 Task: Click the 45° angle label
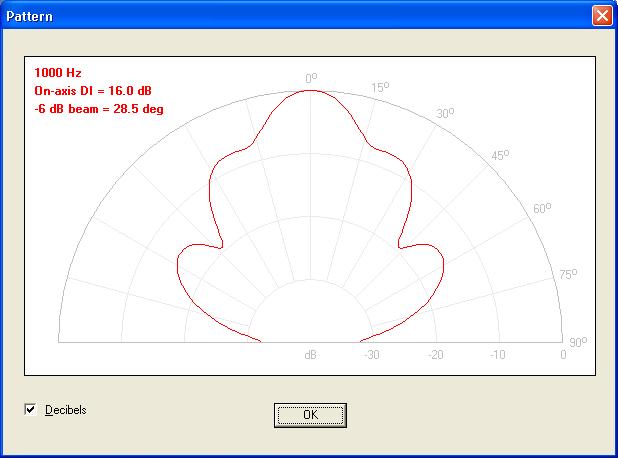click(x=500, y=155)
